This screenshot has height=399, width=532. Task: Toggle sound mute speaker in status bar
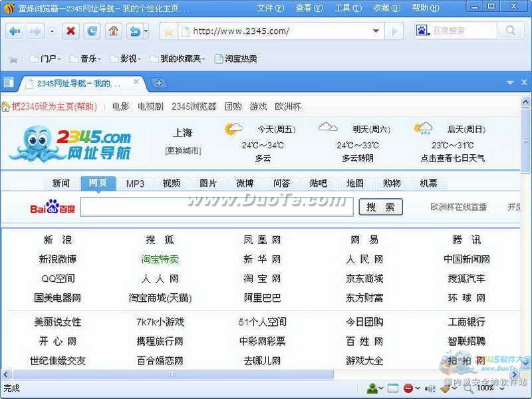pos(430,388)
